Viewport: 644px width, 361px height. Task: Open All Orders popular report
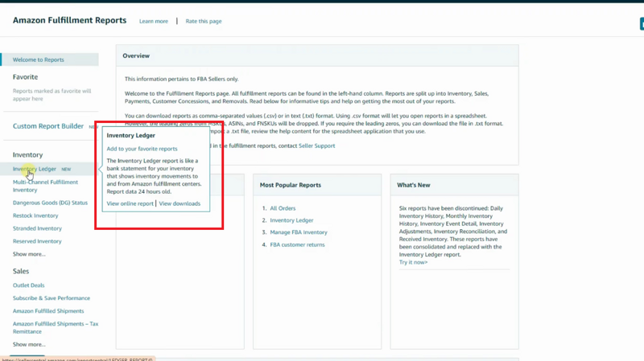pos(283,208)
